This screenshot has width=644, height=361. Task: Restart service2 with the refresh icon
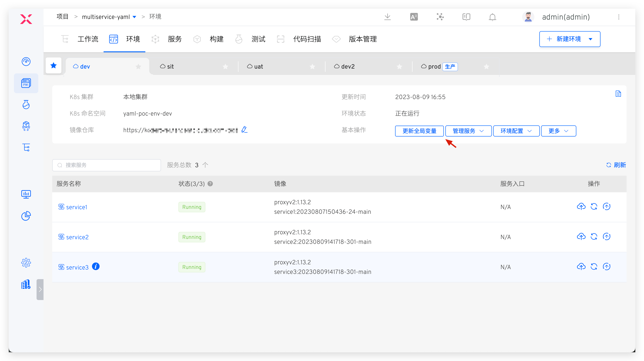[x=594, y=237]
